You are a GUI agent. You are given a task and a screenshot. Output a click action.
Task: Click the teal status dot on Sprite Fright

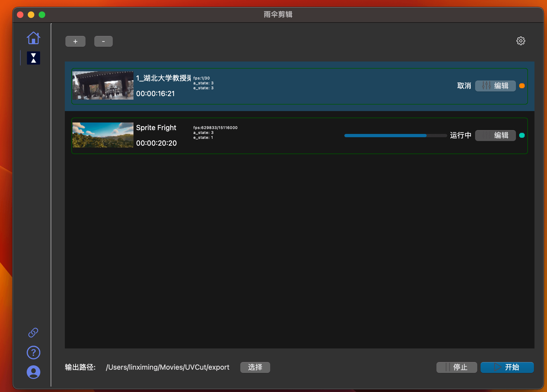point(522,135)
